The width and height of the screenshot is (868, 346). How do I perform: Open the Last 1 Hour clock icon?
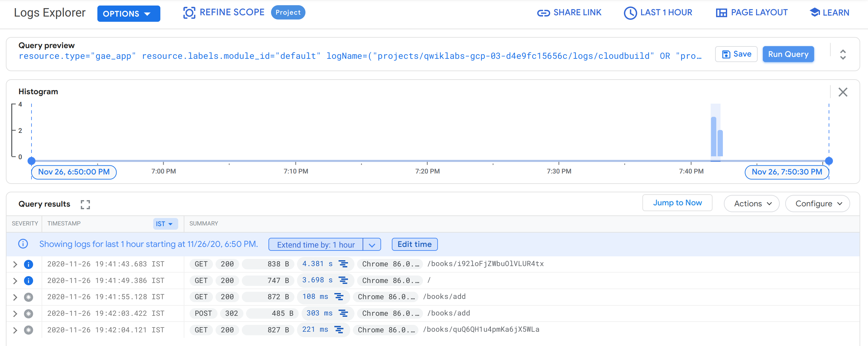pyautogui.click(x=630, y=13)
